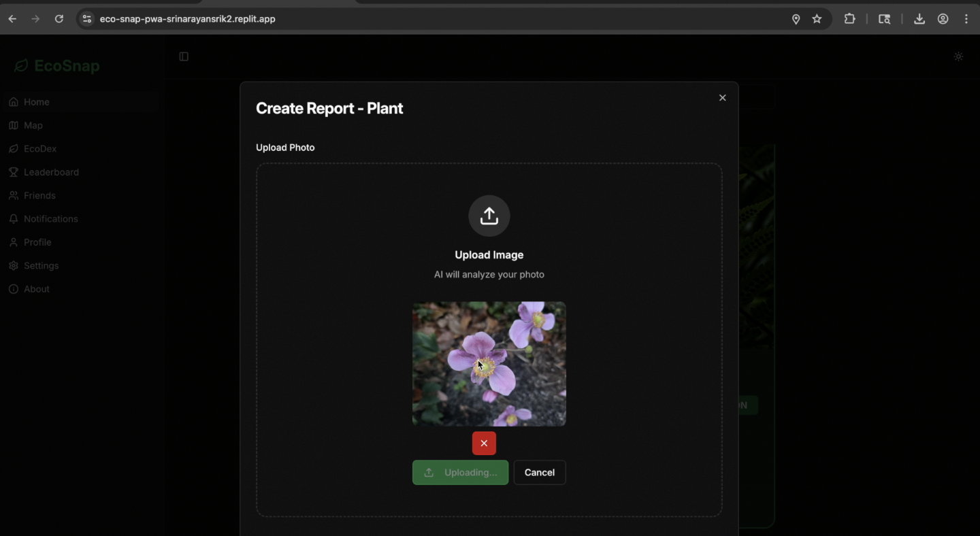
Task: Open the Chrome three-dot menu
Action: click(966, 19)
